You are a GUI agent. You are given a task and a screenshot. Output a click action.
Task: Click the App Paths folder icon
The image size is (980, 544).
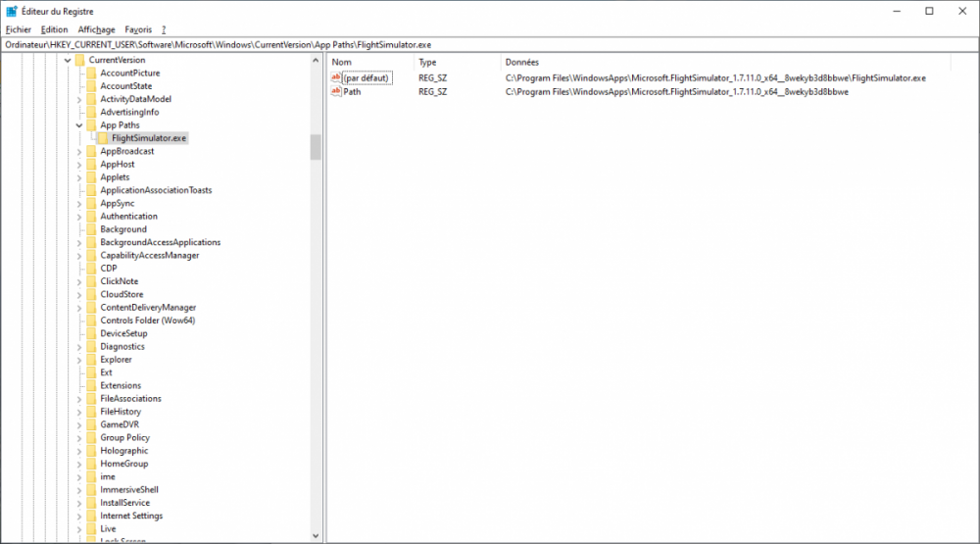point(91,125)
